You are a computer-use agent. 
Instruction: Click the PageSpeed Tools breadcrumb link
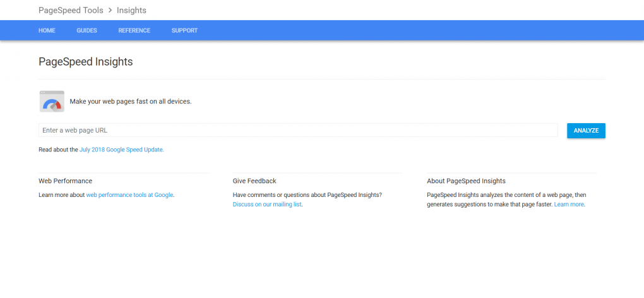[x=71, y=10]
